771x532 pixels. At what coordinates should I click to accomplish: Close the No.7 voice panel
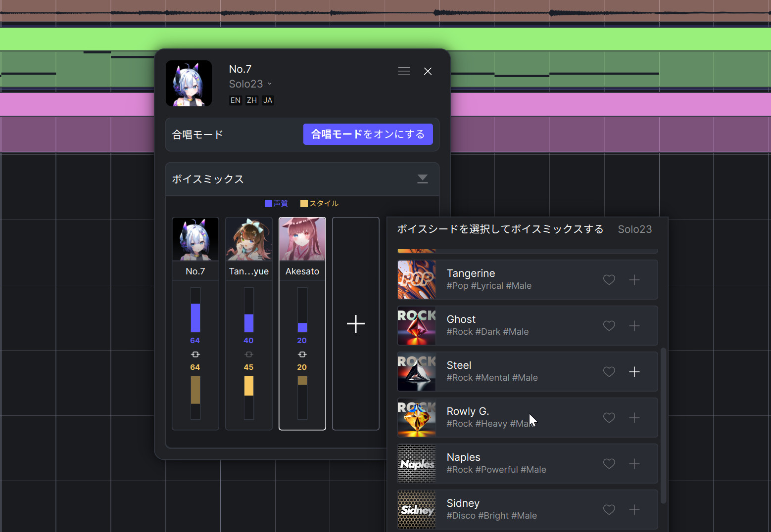pos(428,71)
